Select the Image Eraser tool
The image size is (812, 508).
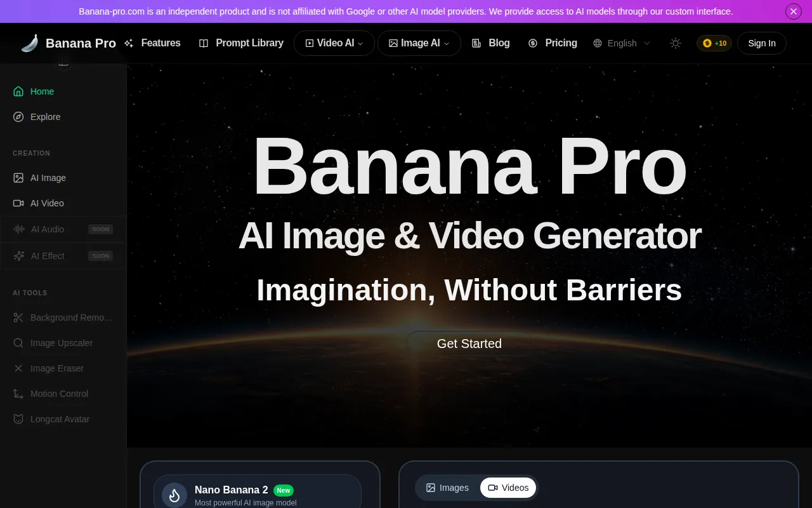point(57,368)
